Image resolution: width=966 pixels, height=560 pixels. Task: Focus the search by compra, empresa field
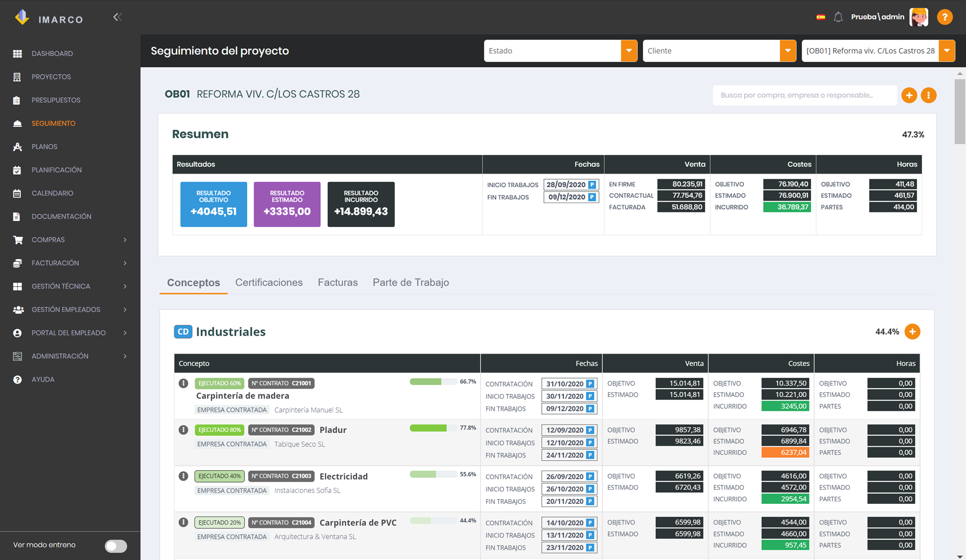805,95
